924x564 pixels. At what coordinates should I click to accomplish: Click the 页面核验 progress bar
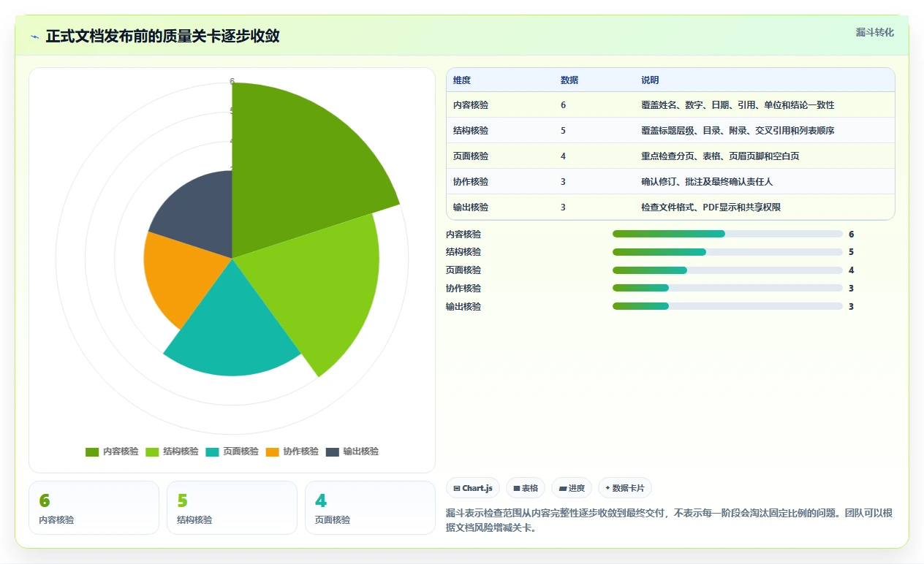727,270
